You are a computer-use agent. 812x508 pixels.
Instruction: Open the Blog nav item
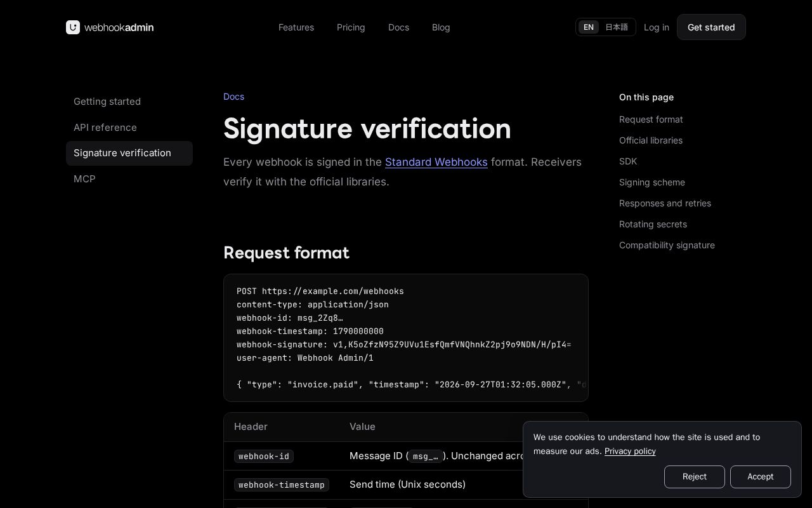pos(441,27)
